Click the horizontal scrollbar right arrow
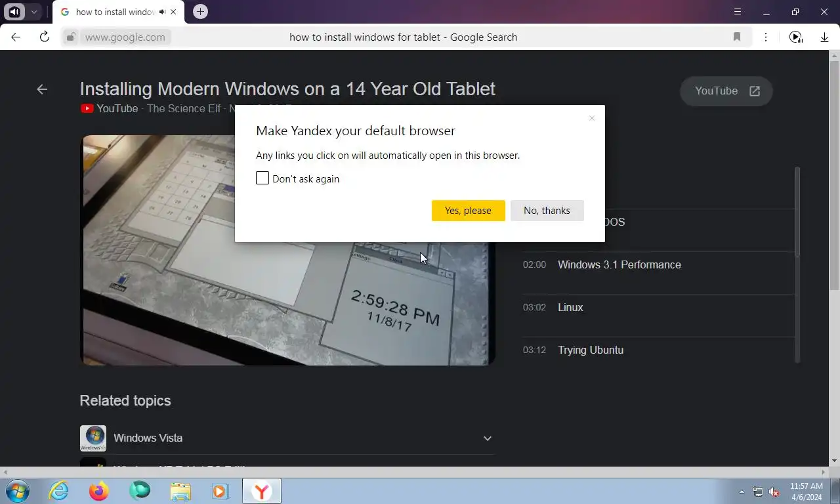Viewport: 840px width, 504px height. tap(824, 472)
